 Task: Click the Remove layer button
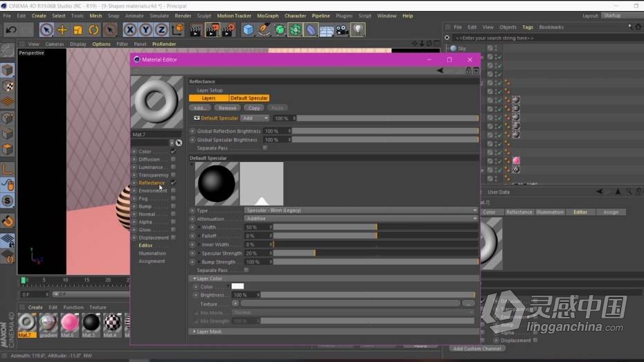[227, 108]
